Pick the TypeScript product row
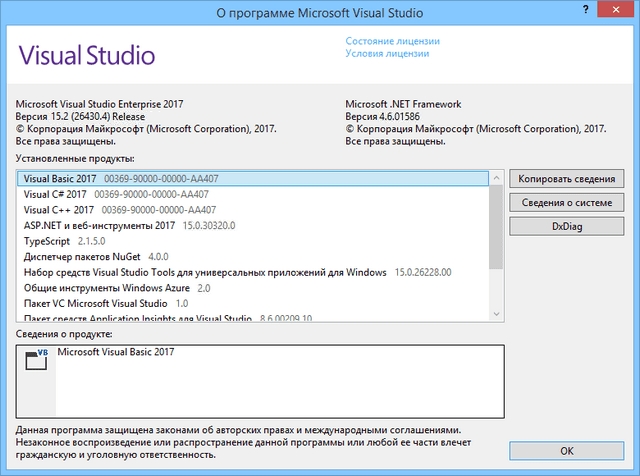 click(48, 241)
